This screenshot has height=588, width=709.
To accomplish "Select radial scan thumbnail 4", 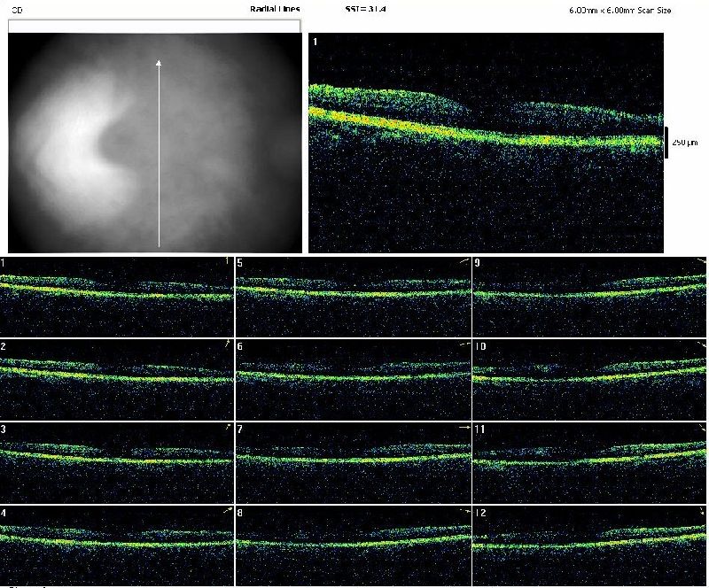I will 116,545.
